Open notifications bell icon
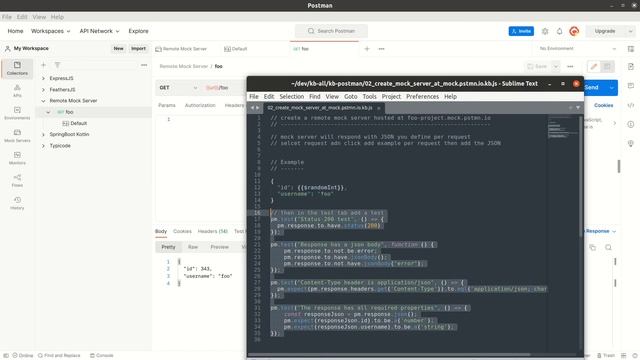The height and width of the screenshot is (360, 640). pyautogui.click(x=560, y=31)
